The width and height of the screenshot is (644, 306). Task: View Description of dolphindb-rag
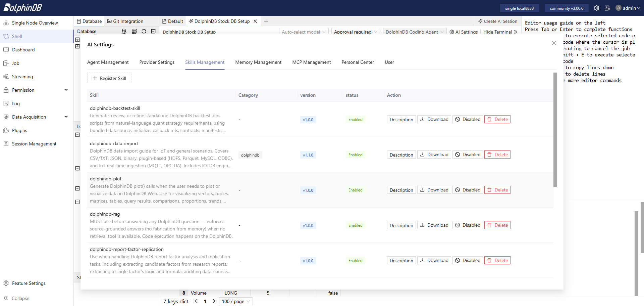pyautogui.click(x=401, y=225)
